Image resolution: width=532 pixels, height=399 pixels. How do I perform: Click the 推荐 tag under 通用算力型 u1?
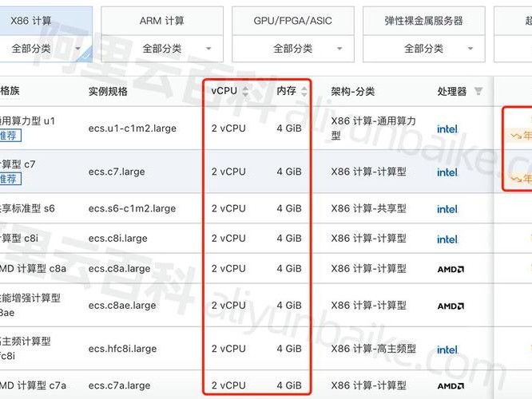(10, 136)
